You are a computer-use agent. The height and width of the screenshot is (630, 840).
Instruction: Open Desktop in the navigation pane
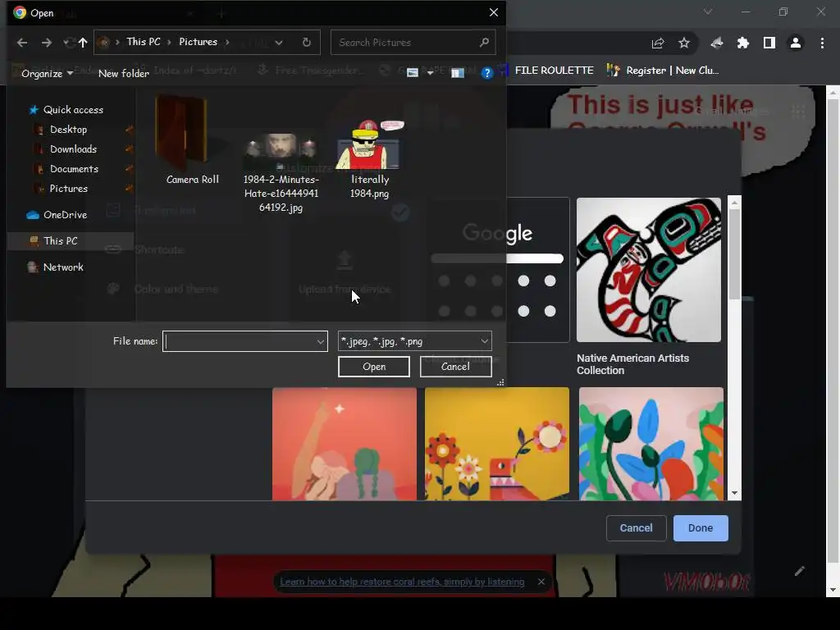(68, 129)
